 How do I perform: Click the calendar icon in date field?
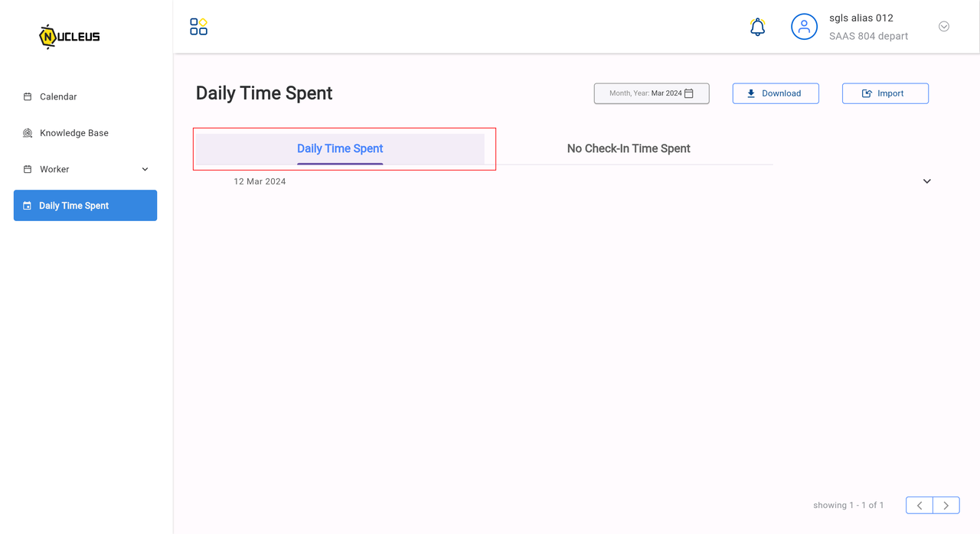tap(689, 93)
